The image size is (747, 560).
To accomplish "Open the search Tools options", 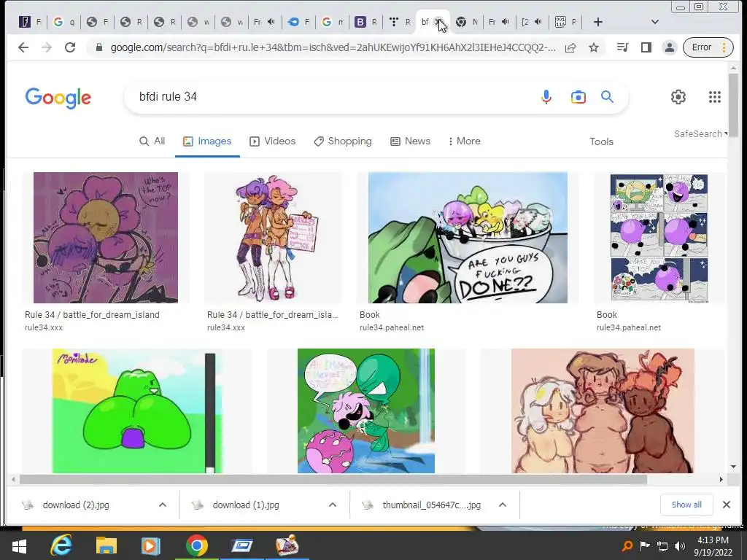I will tap(601, 141).
